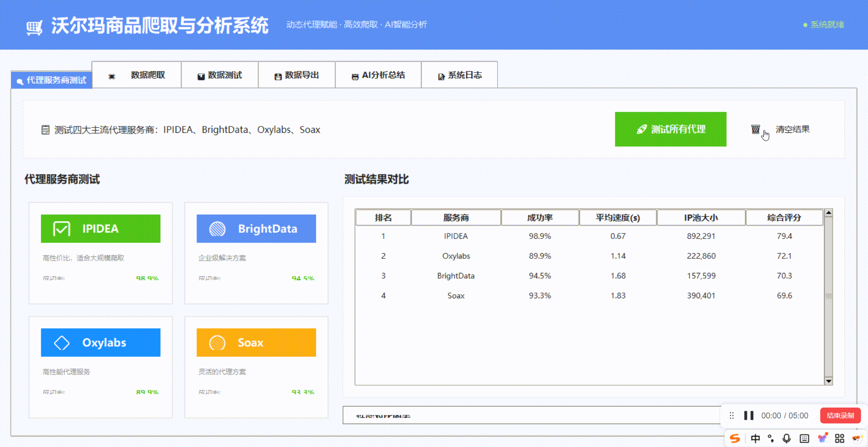
Task: Switch to the AI分析总结 tab
Action: [378, 75]
